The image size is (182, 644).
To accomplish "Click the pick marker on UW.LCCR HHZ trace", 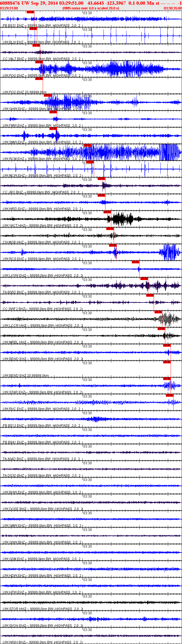I will pyautogui.click(x=158, y=312).
